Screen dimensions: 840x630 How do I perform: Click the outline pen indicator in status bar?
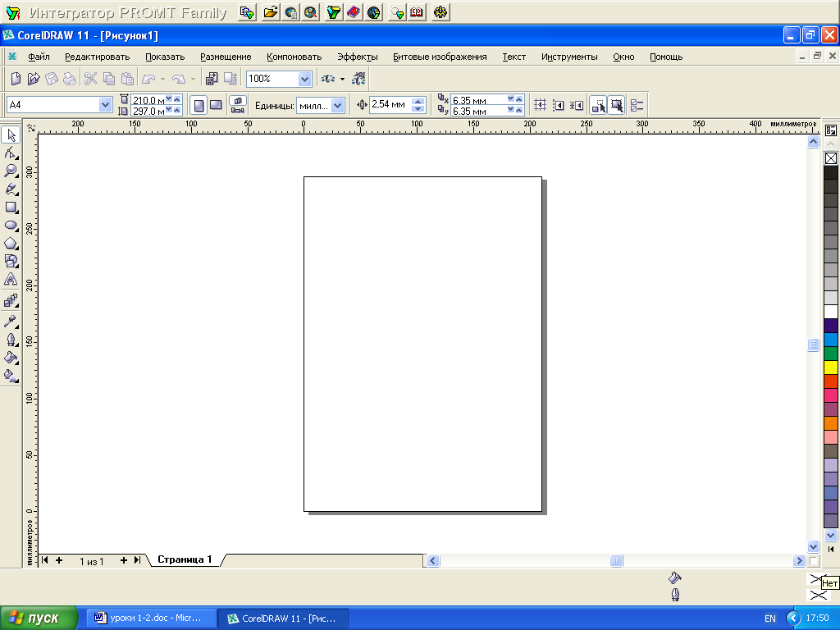point(676,595)
